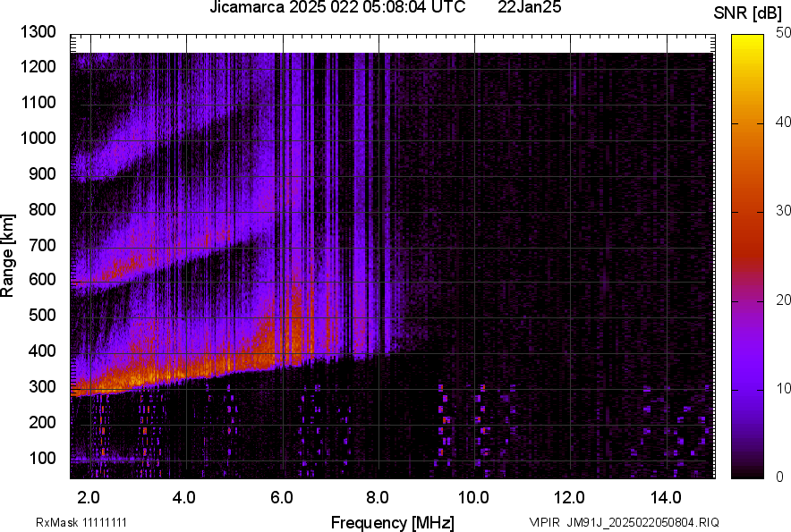The height and width of the screenshot is (532, 791).
Task: Click the Jicamarca timestamp plot title
Action: click(336, 8)
